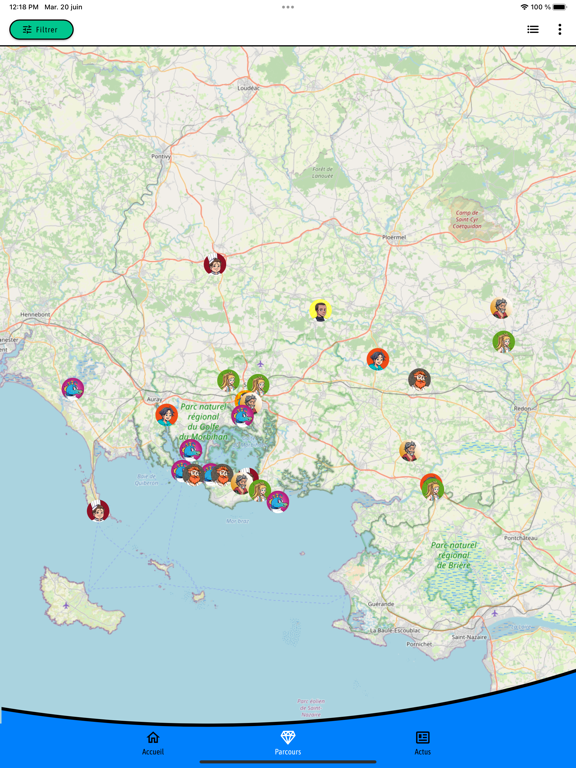Select the blue dragon marker under 'du Morbihan' label
576x768 pixels.
pos(191,450)
